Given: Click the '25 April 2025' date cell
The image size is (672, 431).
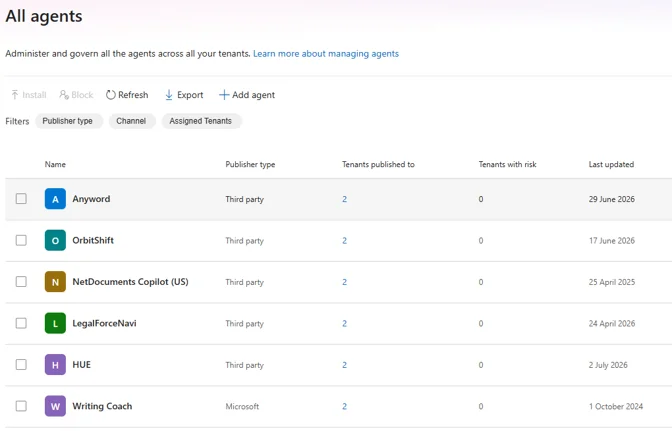Looking at the screenshot, I should point(612,282).
